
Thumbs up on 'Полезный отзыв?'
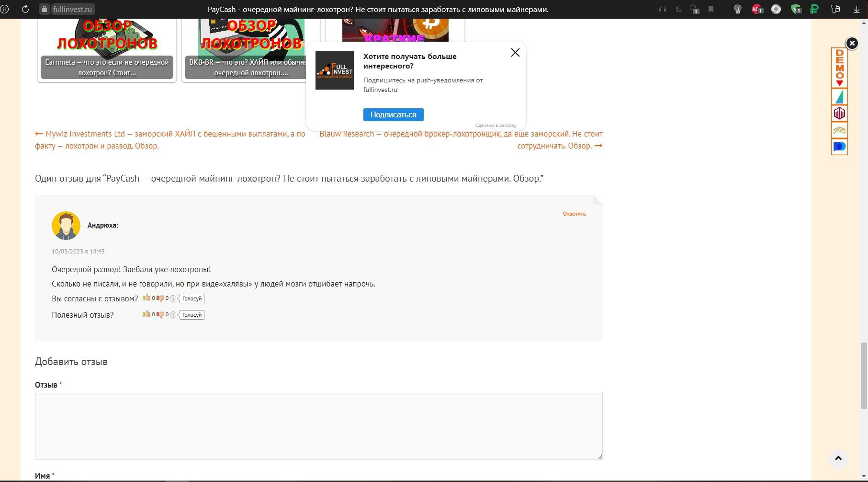pyautogui.click(x=146, y=314)
